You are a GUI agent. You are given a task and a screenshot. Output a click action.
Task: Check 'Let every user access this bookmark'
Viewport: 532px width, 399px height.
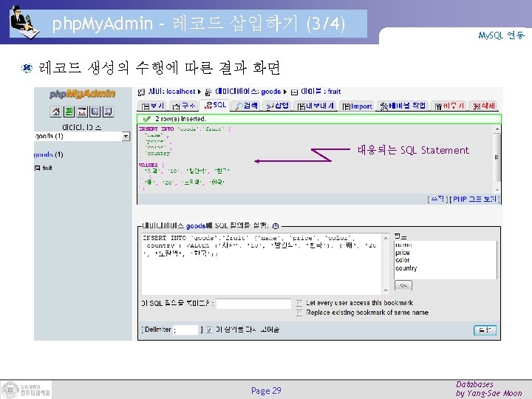click(x=299, y=303)
